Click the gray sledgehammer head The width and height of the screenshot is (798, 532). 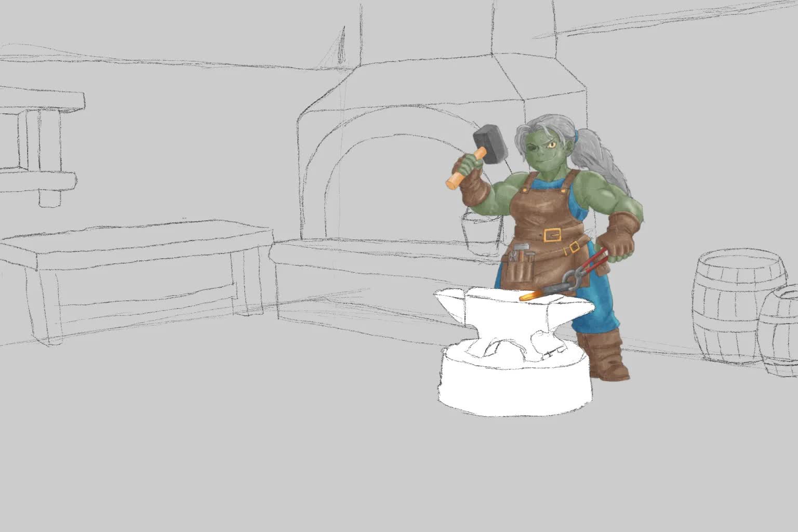(x=490, y=144)
